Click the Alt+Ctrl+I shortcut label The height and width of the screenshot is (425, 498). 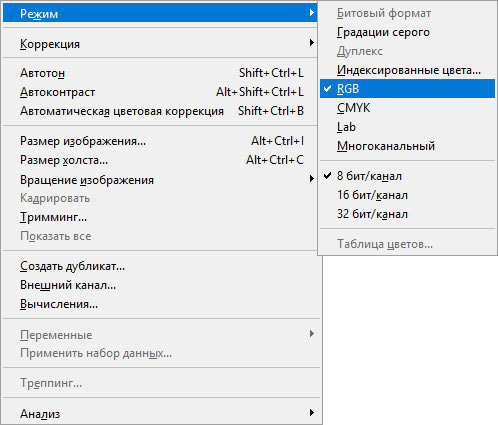pyautogui.click(x=277, y=141)
